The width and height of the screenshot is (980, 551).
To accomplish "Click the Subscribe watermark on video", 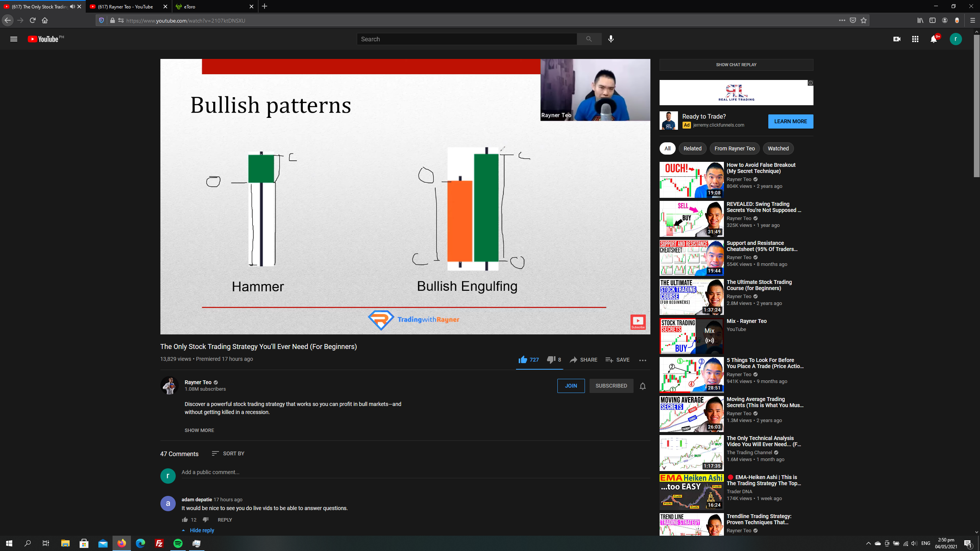I will [638, 322].
